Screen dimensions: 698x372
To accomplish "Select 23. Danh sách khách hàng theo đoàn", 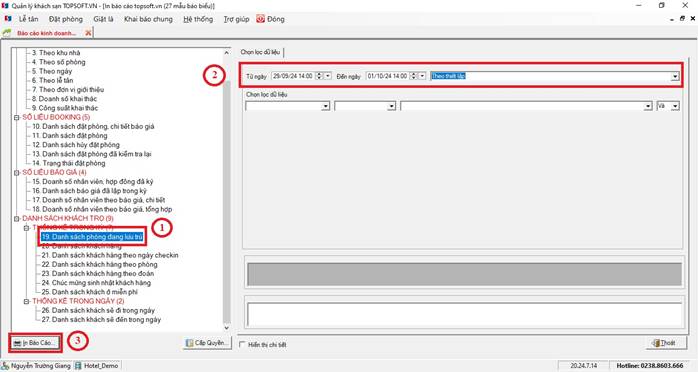I will 98,274.
